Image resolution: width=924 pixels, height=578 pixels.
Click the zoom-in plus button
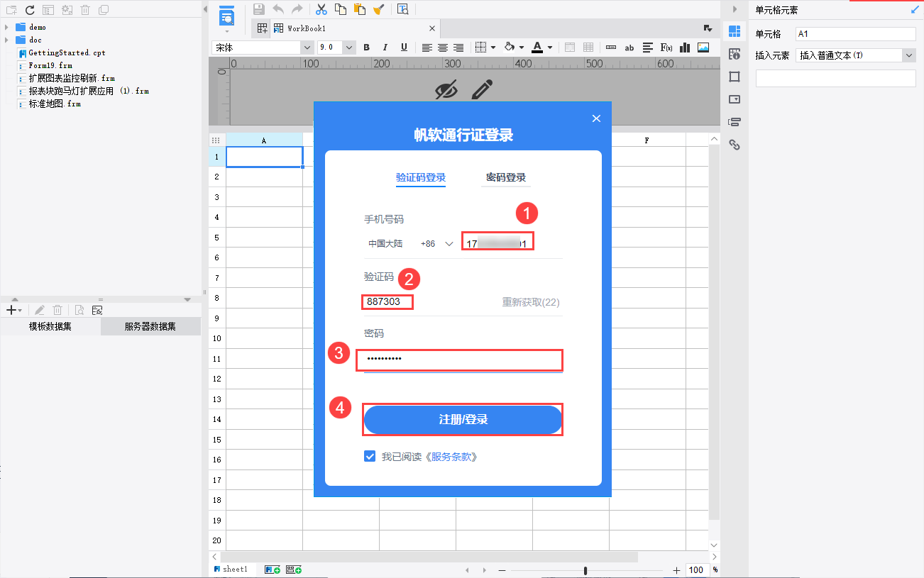[x=676, y=570]
